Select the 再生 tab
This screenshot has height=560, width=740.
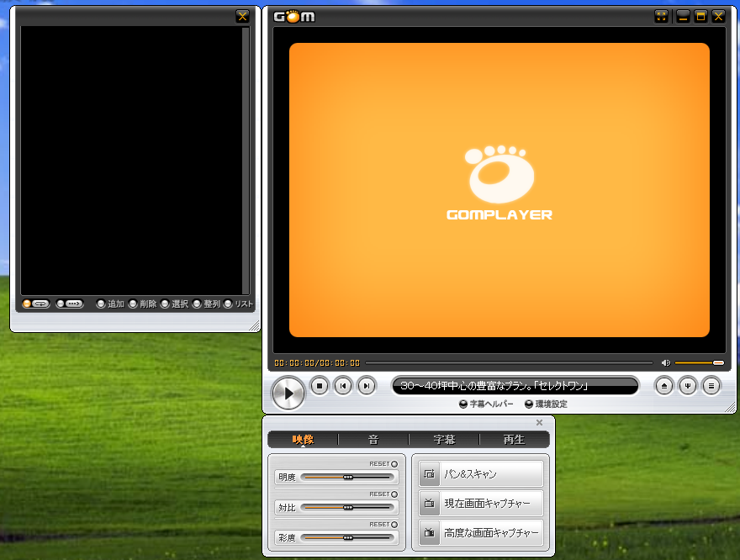click(514, 440)
